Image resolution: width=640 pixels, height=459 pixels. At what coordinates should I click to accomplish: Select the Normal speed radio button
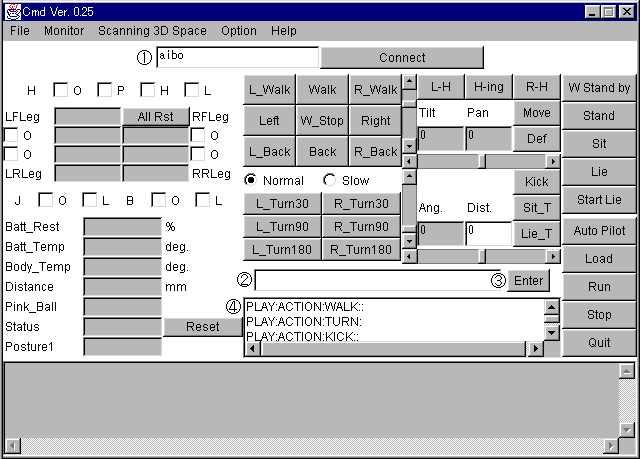(252, 181)
